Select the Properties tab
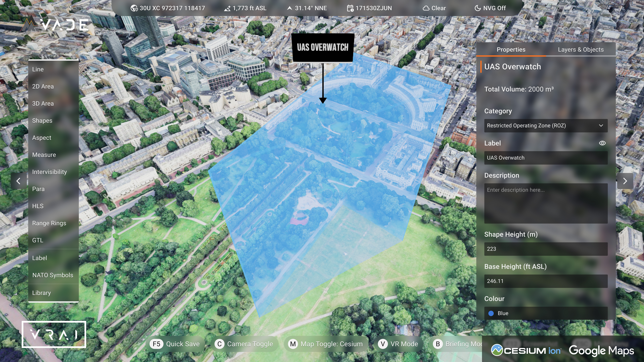This screenshot has width=644, height=362. [511, 49]
